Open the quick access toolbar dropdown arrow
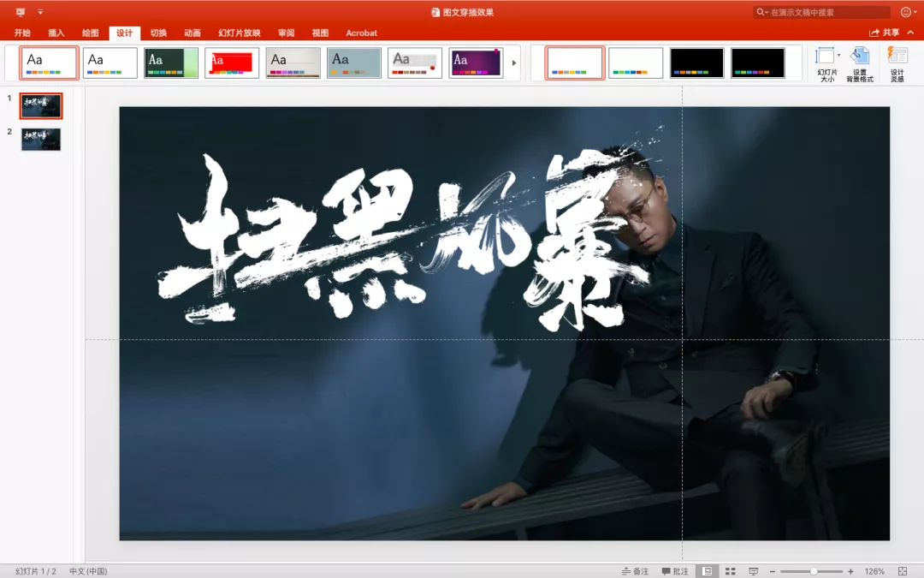The image size is (924, 578). (40, 12)
